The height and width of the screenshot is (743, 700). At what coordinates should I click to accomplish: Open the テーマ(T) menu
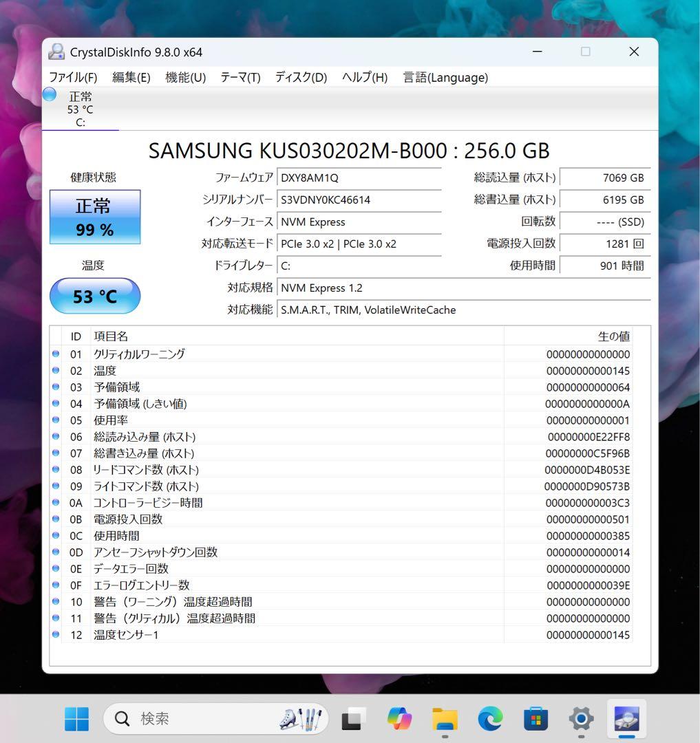[x=240, y=77]
